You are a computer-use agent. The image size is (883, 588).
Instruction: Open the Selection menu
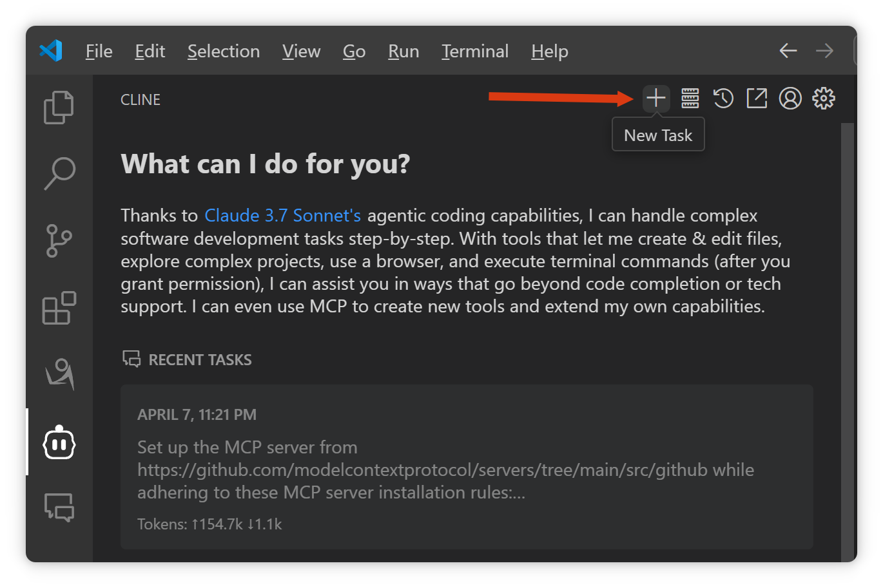224,52
